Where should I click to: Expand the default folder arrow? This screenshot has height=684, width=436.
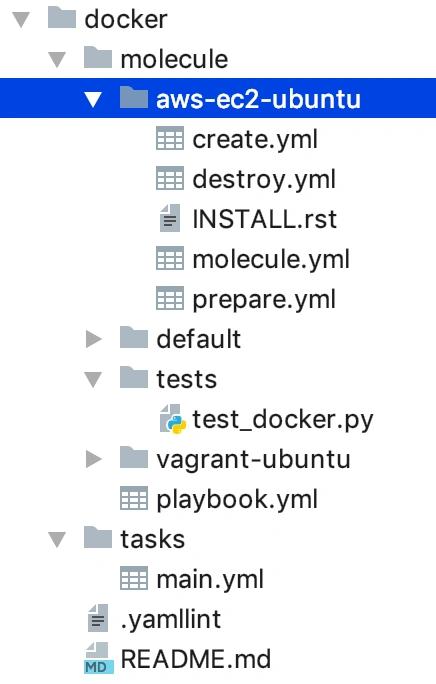click(94, 339)
